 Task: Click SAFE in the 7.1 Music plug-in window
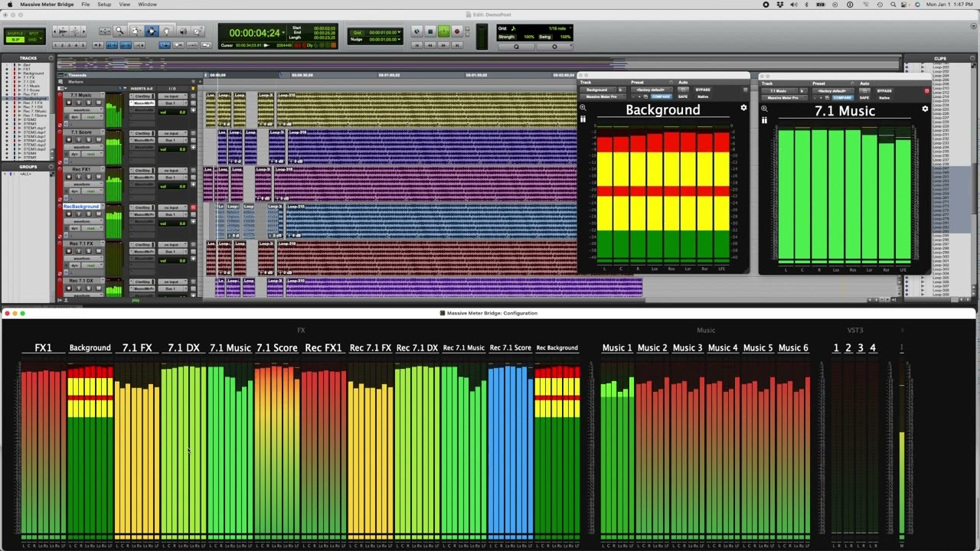tap(864, 98)
